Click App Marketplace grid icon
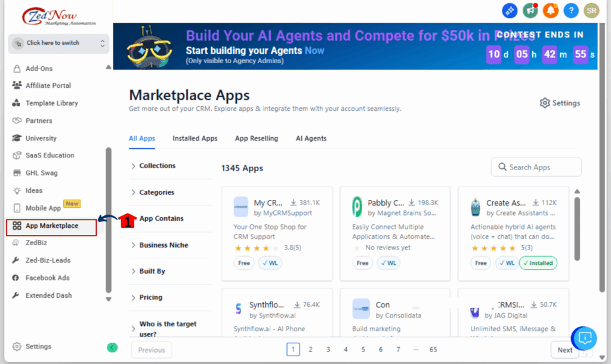The height and width of the screenshot is (364, 611). pos(17,226)
